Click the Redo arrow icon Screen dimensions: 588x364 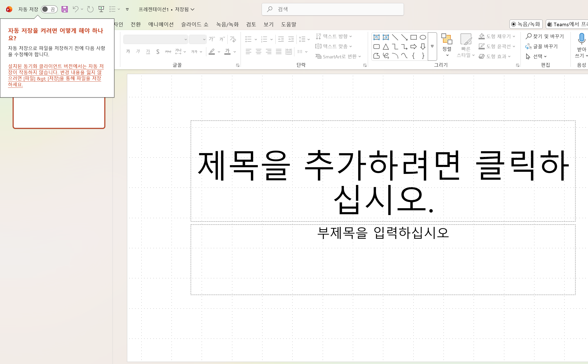(90, 9)
